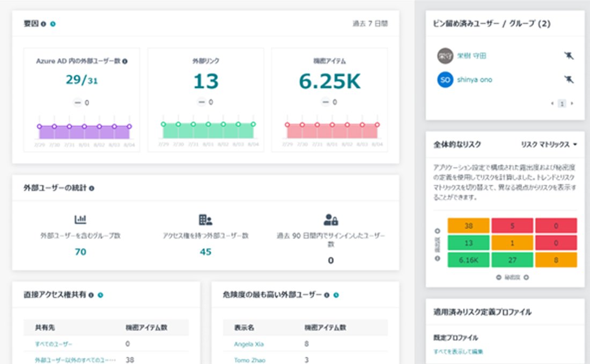The height and width of the screenshot is (364, 590).
Task: Unpin the 栄樹 守田 user pin icon
Action: pyautogui.click(x=569, y=56)
